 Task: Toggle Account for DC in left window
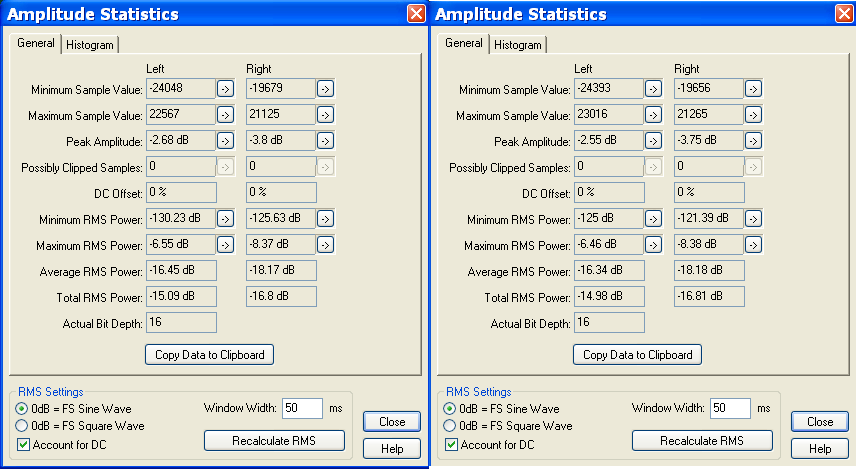(x=23, y=444)
